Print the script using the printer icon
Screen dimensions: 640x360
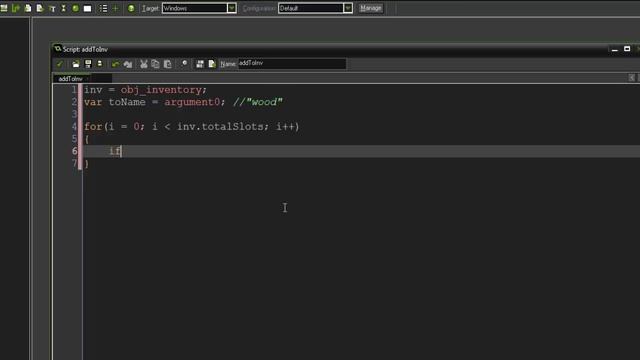(x=100, y=64)
